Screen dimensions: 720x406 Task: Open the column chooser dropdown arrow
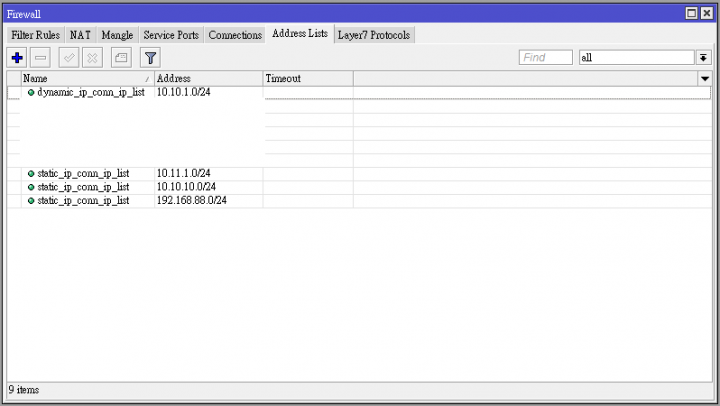pyautogui.click(x=705, y=79)
